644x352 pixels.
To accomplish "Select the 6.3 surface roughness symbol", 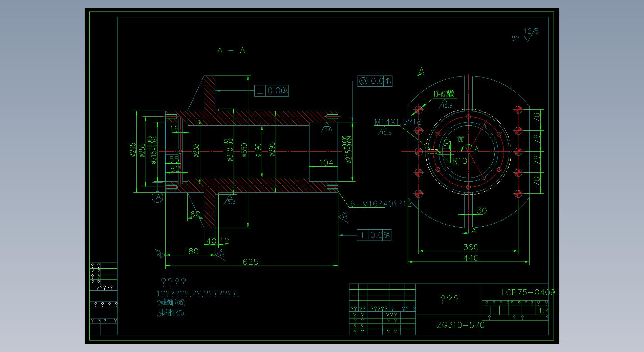I will pyautogui.click(x=230, y=200).
